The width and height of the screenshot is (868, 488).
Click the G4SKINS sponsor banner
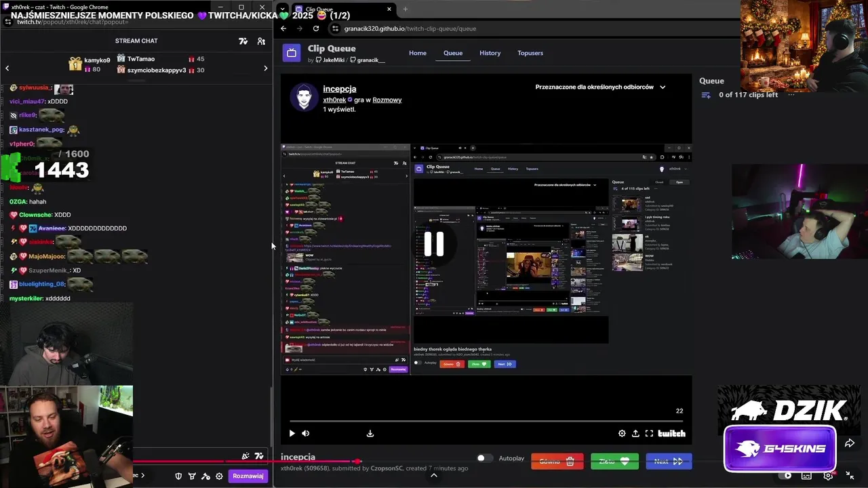780,448
